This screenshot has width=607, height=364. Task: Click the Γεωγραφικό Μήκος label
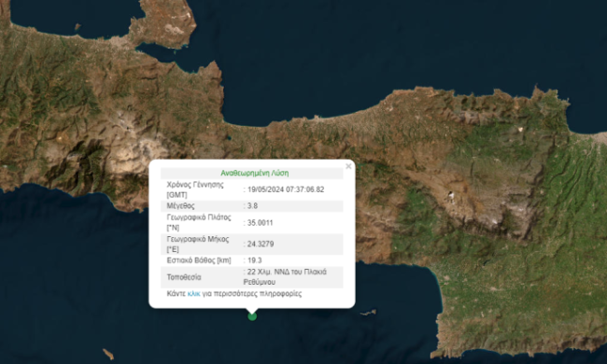click(197, 245)
